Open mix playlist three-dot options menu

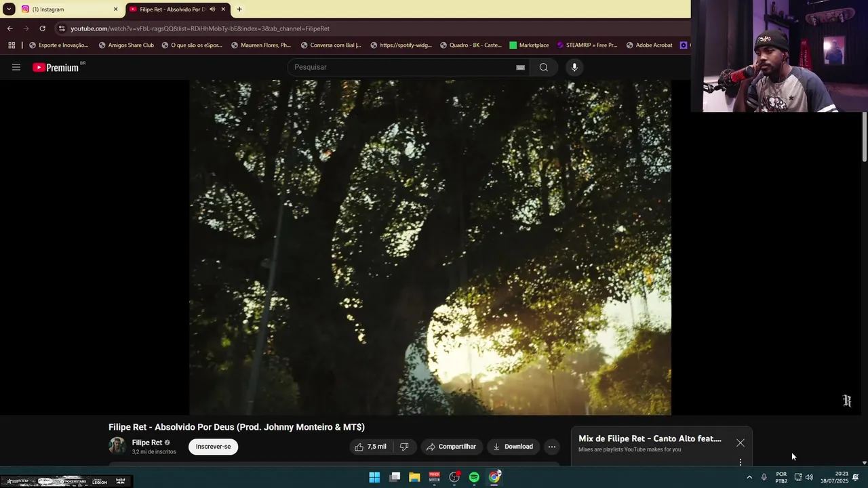click(741, 462)
